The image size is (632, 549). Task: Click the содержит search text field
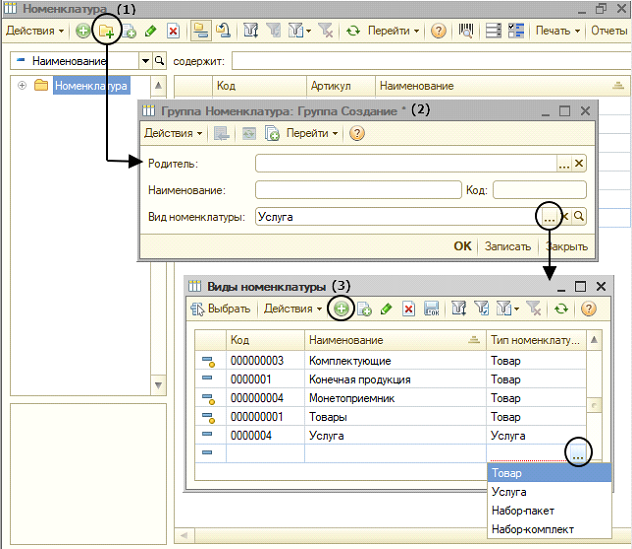(x=431, y=61)
